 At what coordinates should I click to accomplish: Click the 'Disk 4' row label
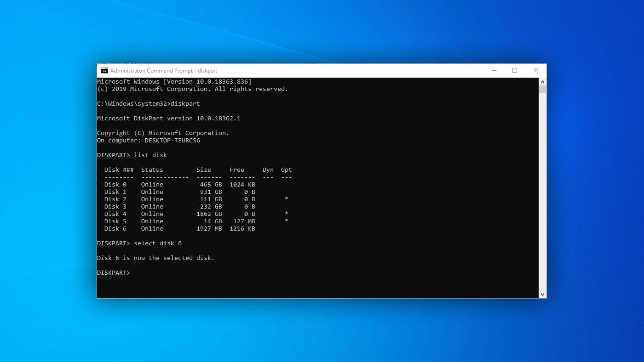tap(115, 214)
